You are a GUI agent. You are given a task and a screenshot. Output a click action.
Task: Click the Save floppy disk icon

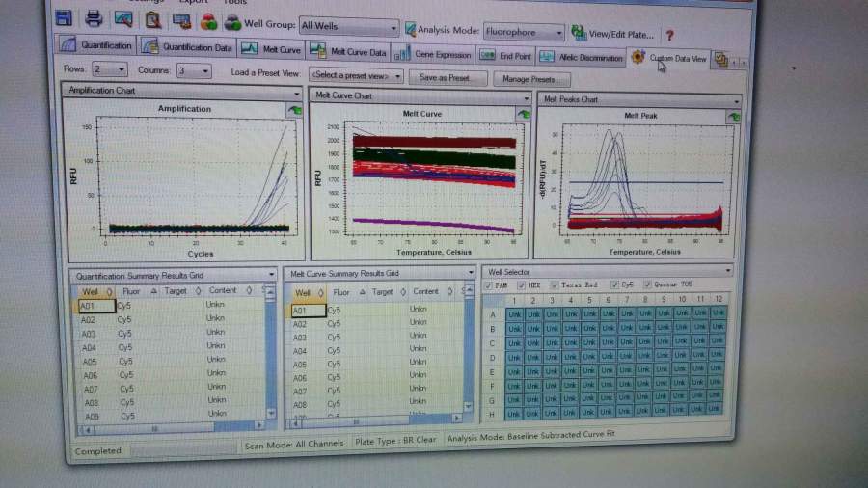point(64,17)
